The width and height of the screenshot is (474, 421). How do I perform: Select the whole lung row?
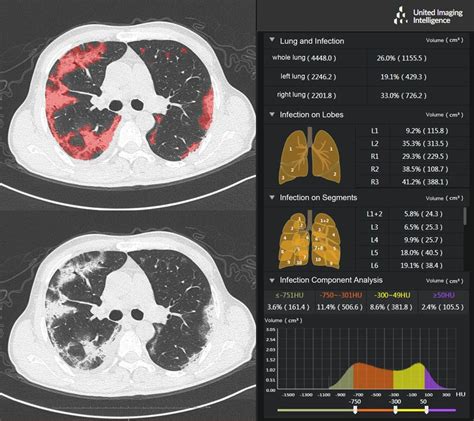(x=366, y=58)
